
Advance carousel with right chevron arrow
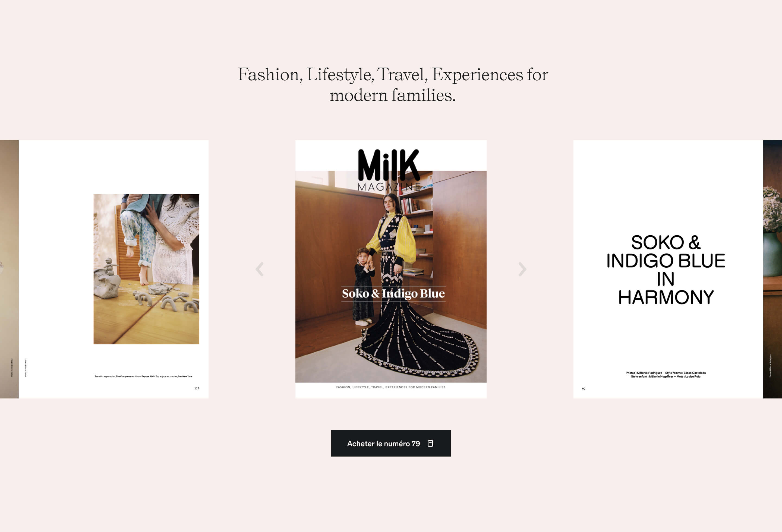tap(522, 269)
